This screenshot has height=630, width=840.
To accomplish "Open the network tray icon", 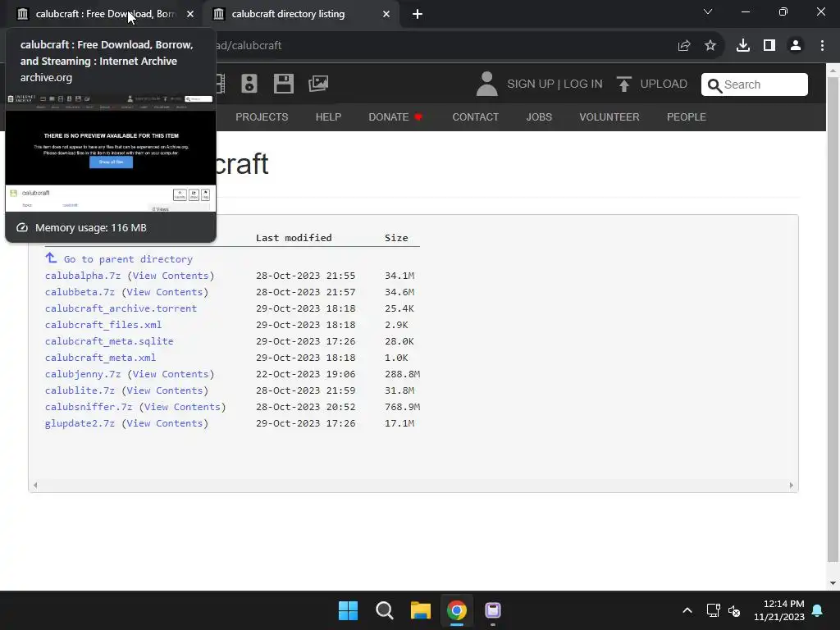I will point(713,610).
